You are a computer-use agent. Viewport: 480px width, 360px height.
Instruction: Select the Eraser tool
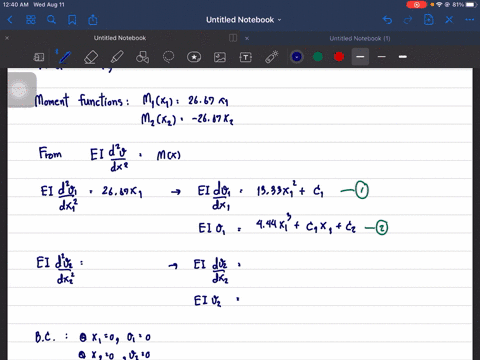click(x=91, y=57)
